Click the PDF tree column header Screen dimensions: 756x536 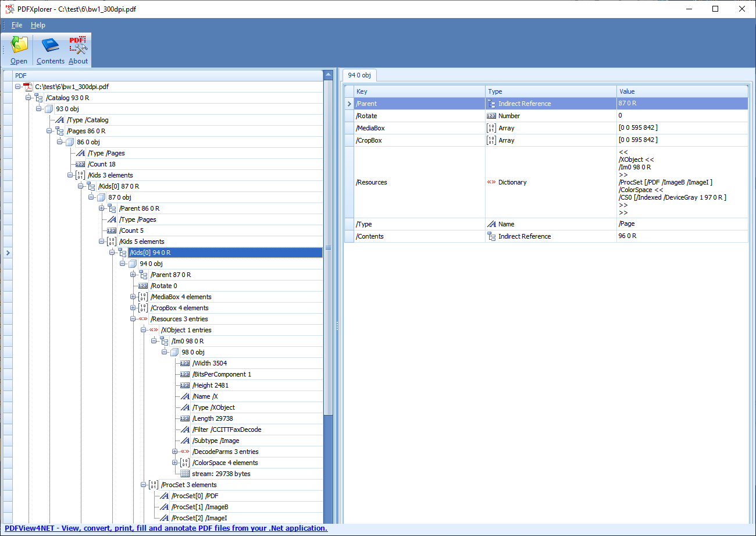[167, 76]
